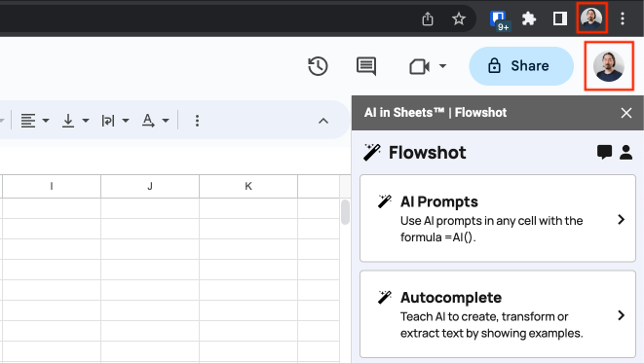Bookmark this page with the star icon

tap(458, 18)
